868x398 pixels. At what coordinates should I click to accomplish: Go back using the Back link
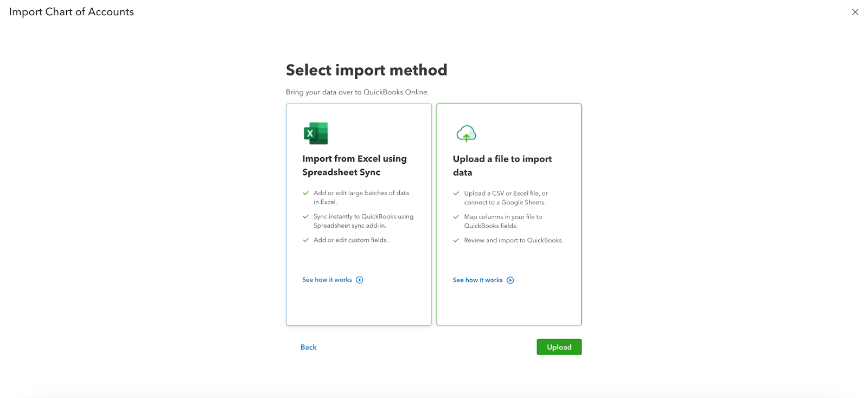pyautogui.click(x=308, y=347)
